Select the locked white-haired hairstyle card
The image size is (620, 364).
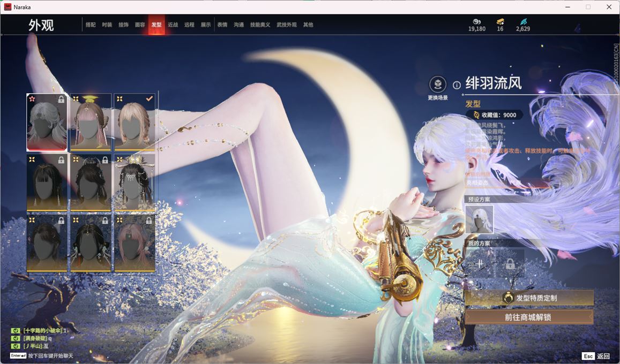pos(47,122)
